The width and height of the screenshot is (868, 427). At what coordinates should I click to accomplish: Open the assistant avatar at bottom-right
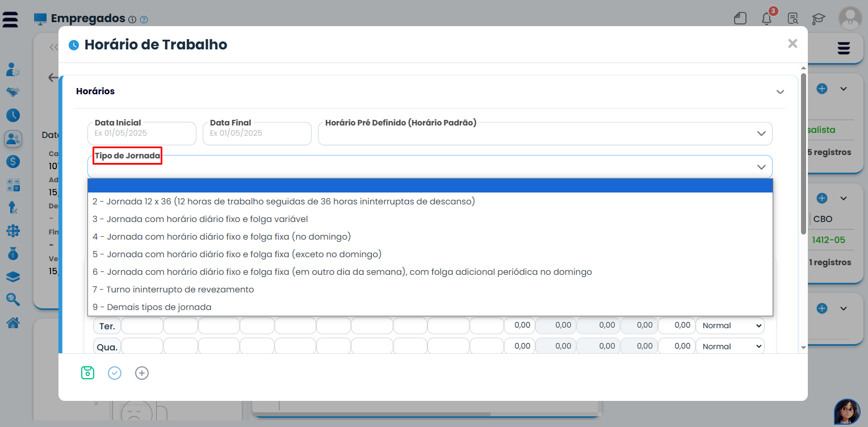tap(846, 411)
